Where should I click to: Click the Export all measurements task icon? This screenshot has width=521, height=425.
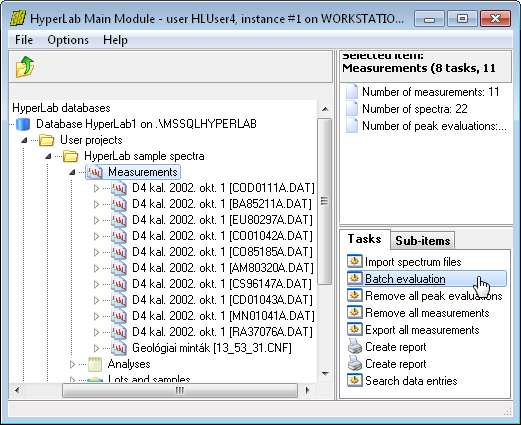(x=354, y=329)
